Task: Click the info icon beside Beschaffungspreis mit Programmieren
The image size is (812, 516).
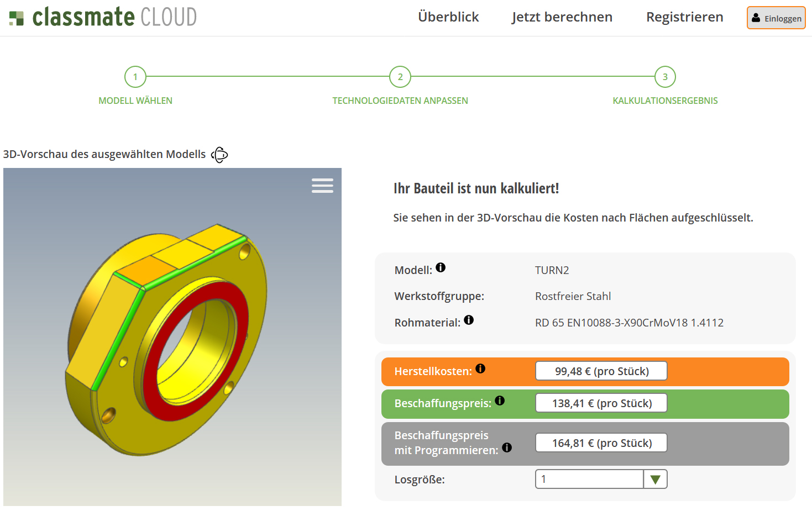Action: pyautogui.click(x=507, y=449)
